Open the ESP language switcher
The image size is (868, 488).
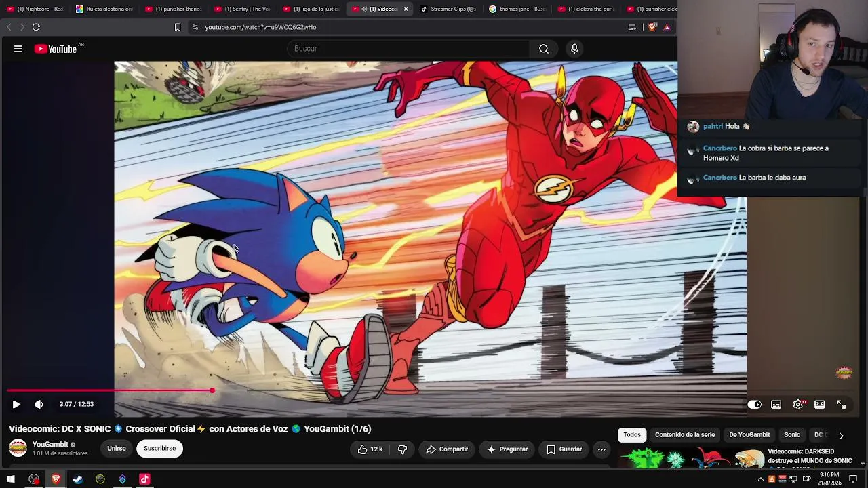pyautogui.click(x=807, y=479)
